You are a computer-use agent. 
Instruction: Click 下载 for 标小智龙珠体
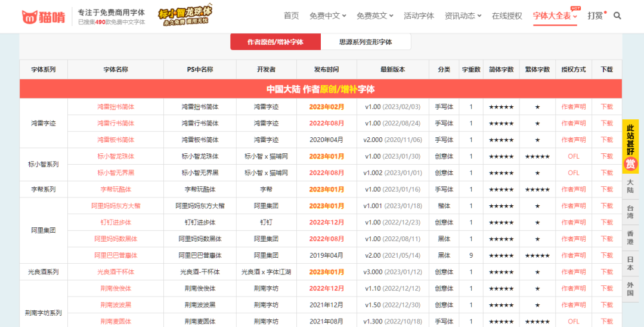tap(606, 156)
